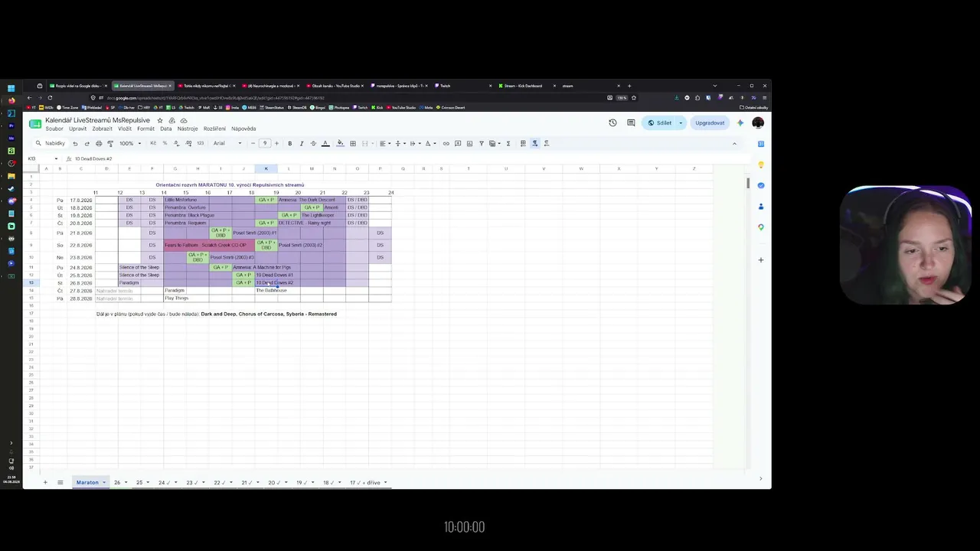Click the create filter funnel icon
The height and width of the screenshot is (551, 980).
482,143
